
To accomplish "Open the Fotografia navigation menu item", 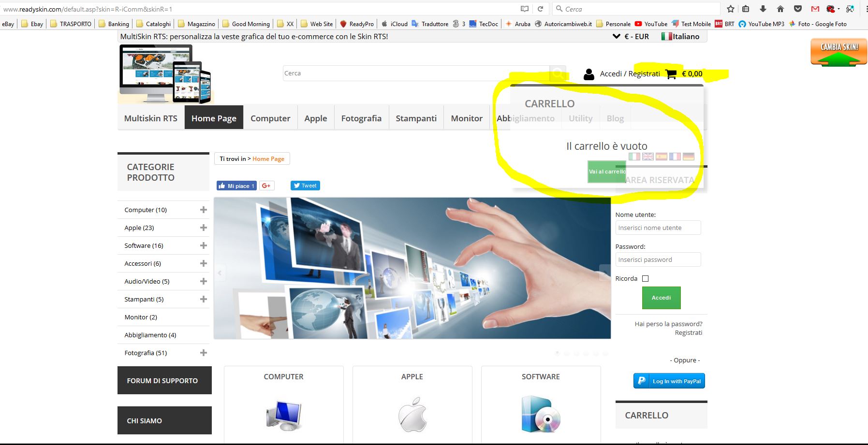I will coord(361,118).
